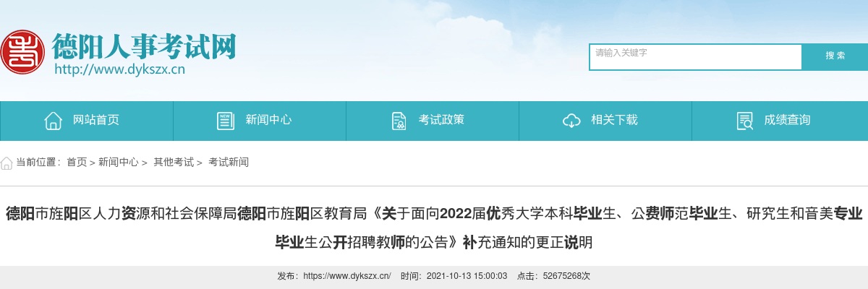Click the magnifier report icon for 成绩查询
The height and width of the screenshot is (289, 868).
click(x=744, y=121)
